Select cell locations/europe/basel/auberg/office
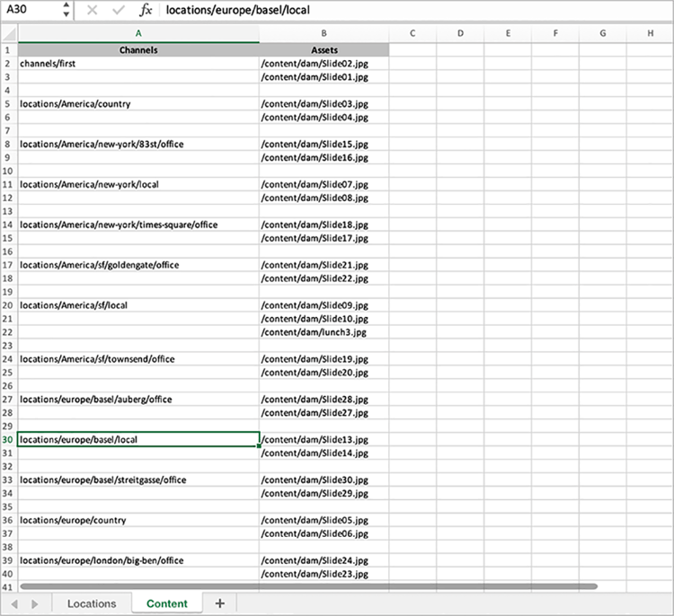 pyautogui.click(x=138, y=400)
